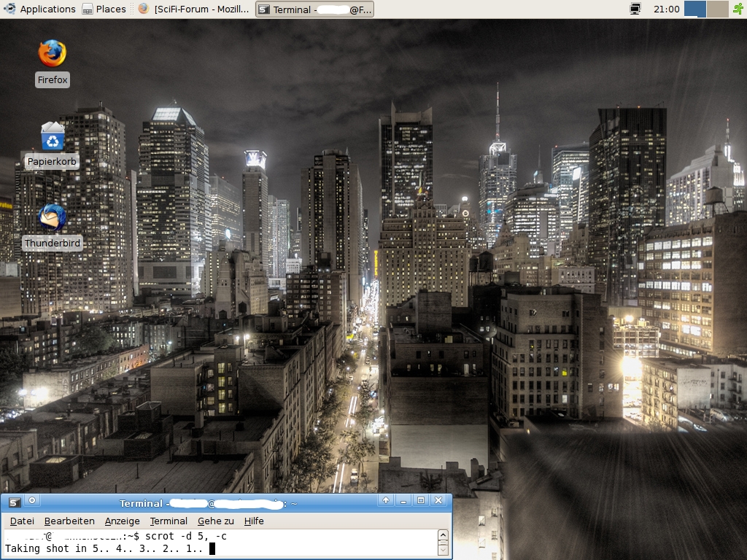
Task: Expand the Gehe zu menu
Action: [x=215, y=521]
